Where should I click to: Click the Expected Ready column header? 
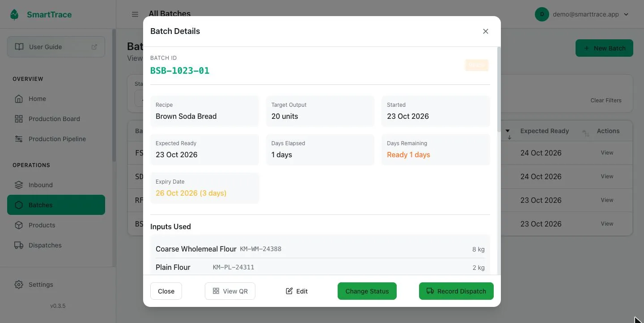tap(544, 131)
